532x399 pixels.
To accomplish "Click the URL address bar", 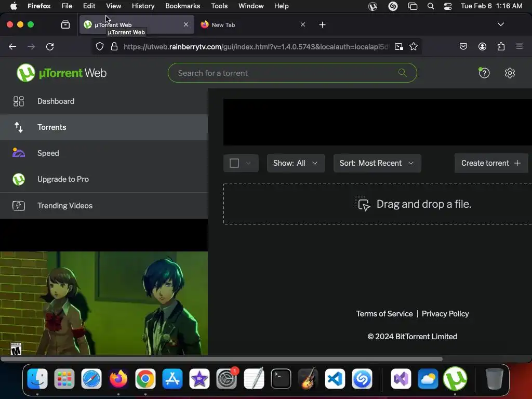I will tap(256, 47).
